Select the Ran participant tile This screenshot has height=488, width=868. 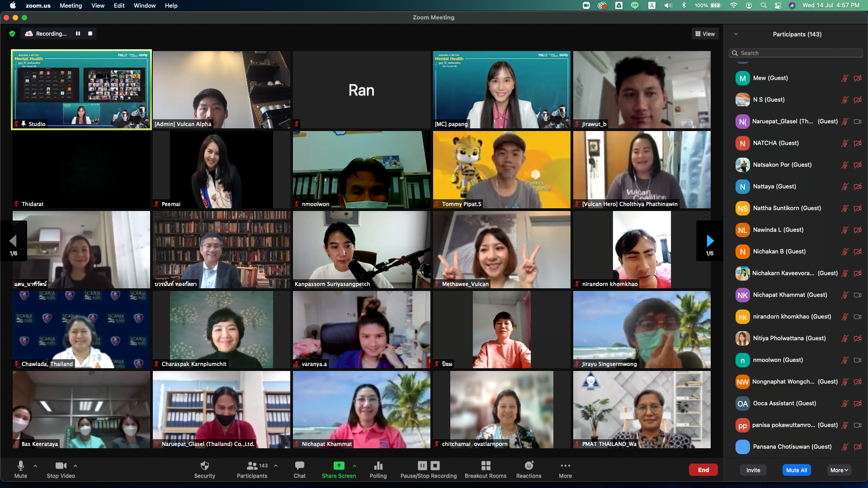click(362, 89)
